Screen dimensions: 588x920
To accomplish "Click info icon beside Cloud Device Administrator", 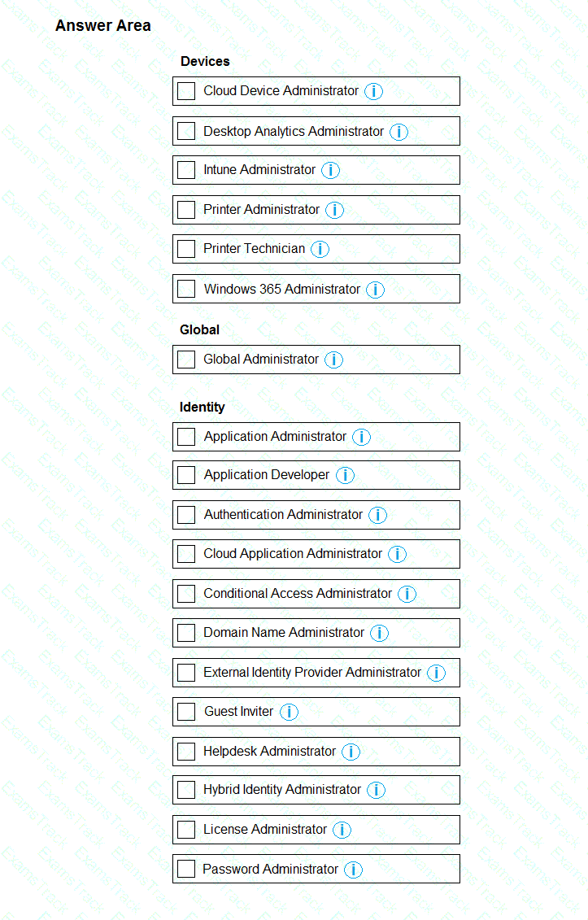I will 373,91.
